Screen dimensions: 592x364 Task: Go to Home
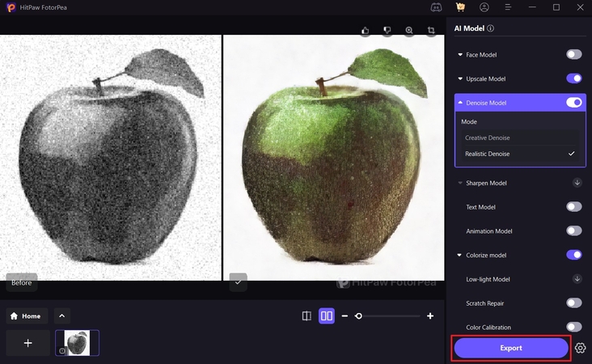point(27,316)
